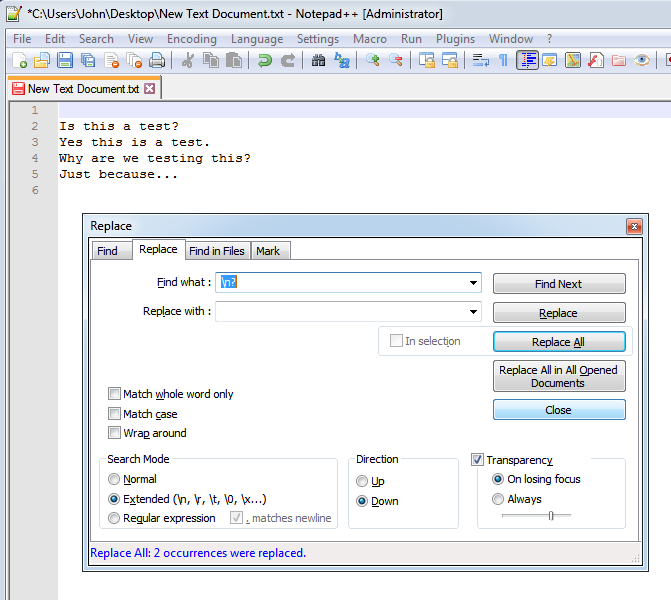Create a new file via toolbar icon
Image resolution: width=671 pixels, height=600 pixels.
click(x=19, y=60)
